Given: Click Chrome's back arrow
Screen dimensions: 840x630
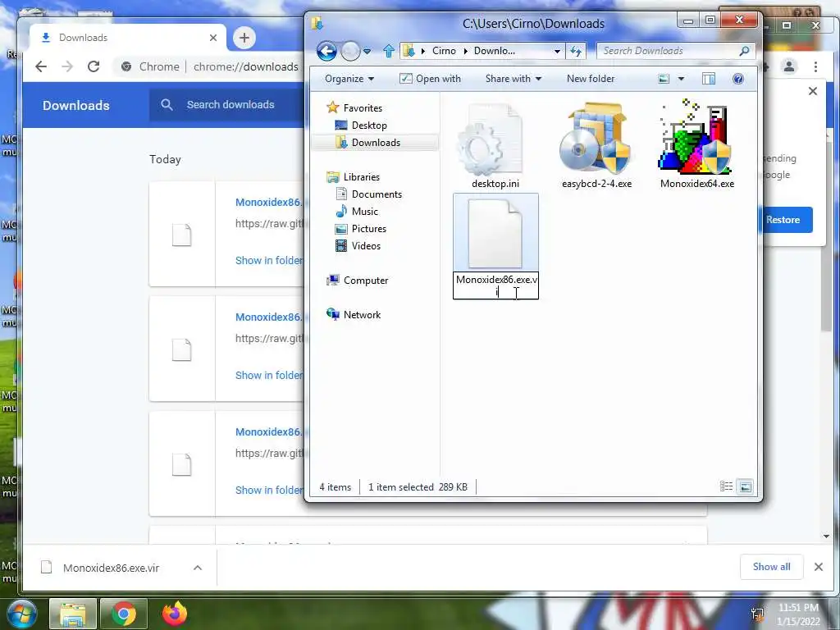Looking at the screenshot, I should coord(41,66).
